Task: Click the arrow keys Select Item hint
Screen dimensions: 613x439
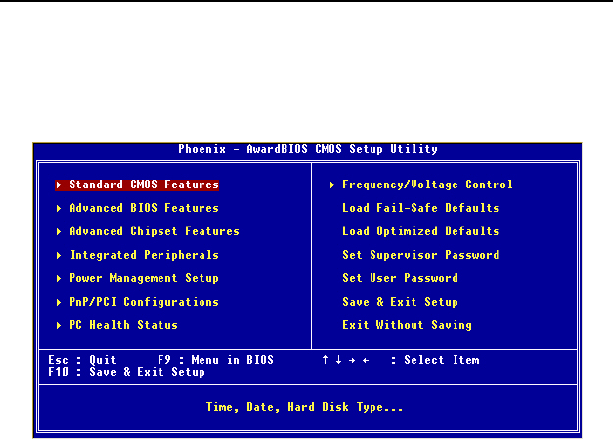Action: 400,360
